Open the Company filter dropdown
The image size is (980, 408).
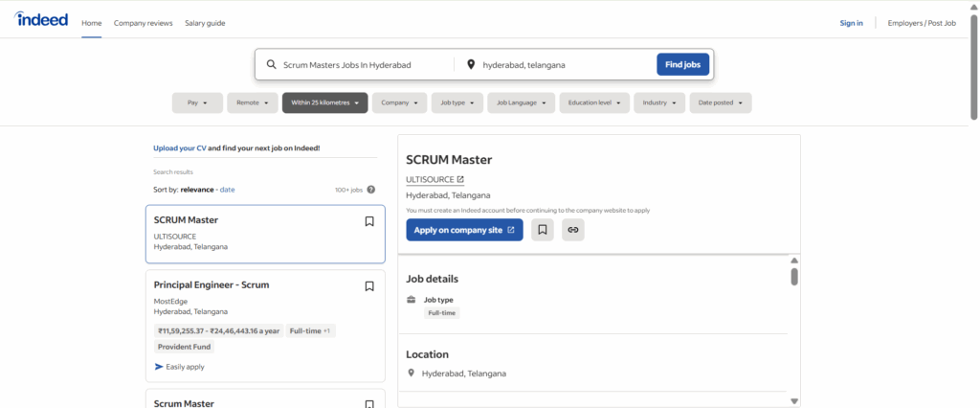pyautogui.click(x=399, y=102)
